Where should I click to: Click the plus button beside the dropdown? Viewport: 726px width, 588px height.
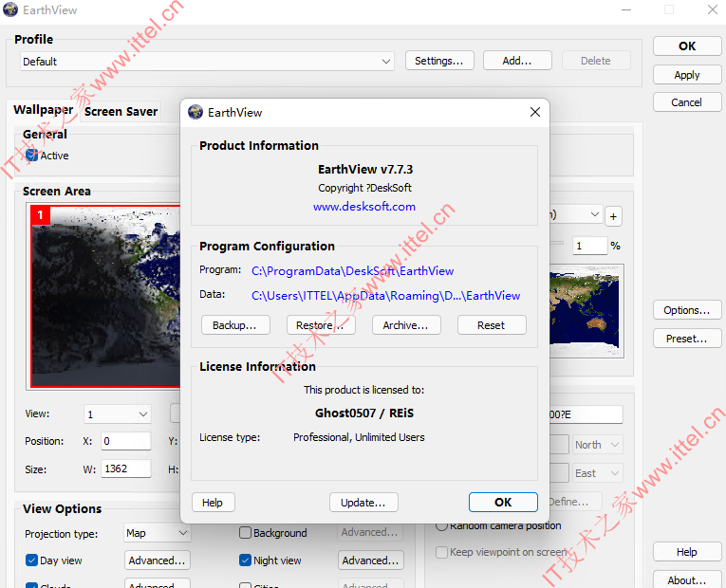tap(613, 216)
